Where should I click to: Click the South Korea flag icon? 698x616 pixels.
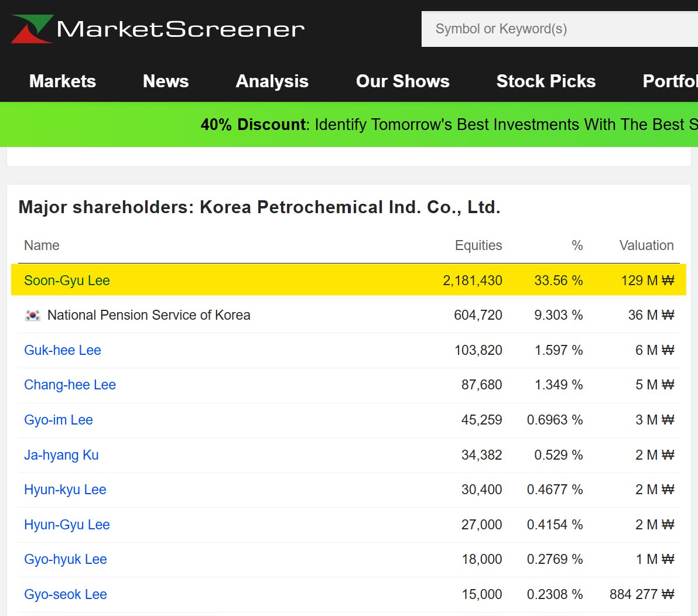[33, 315]
